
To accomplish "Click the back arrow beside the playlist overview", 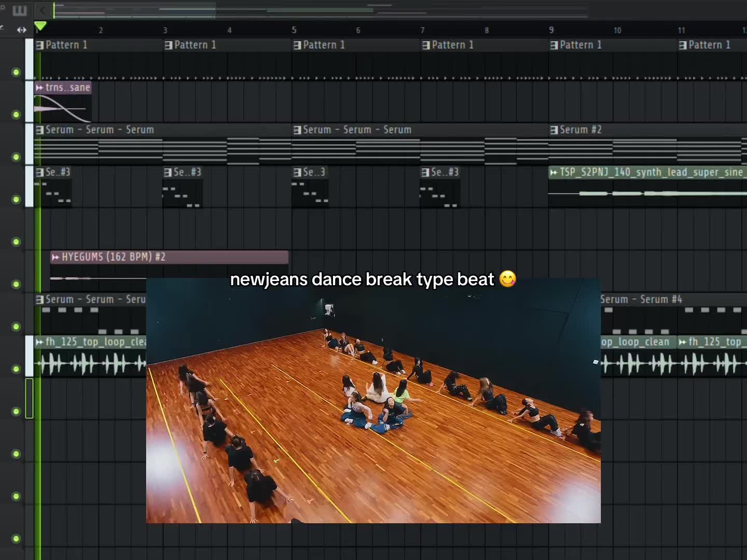I will [43, 10].
